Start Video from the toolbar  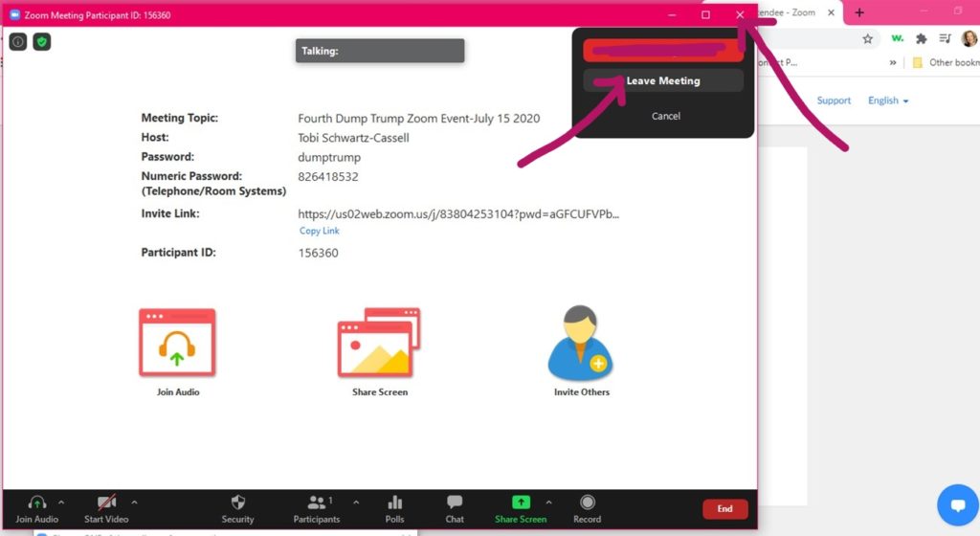[106, 510]
